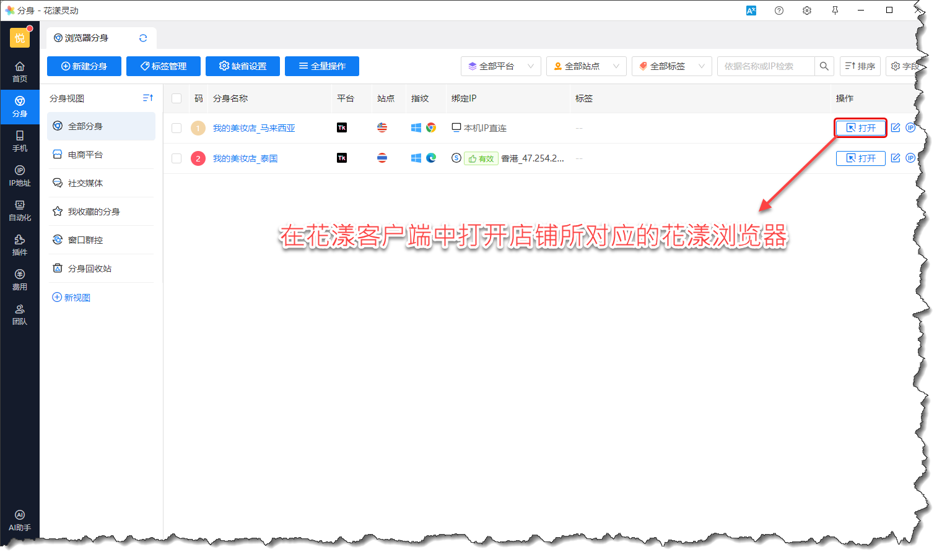942x560 pixels.
Task: Open 我收藏的分身 view
Action: click(x=101, y=212)
